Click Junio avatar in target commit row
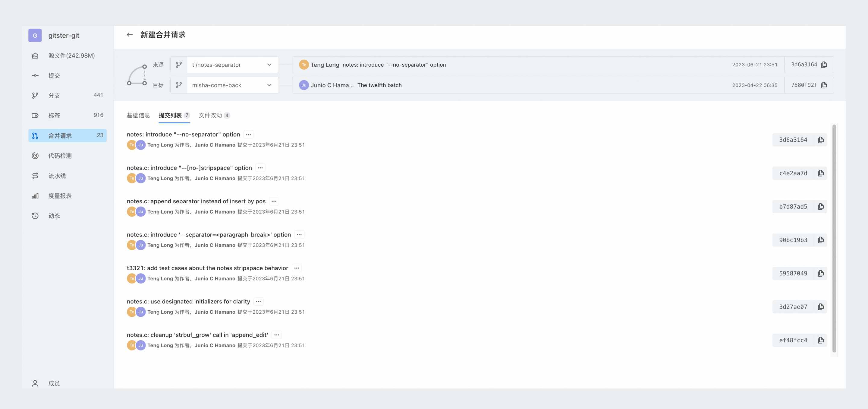The width and height of the screenshot is (868, 409). [x=303, y=85]
